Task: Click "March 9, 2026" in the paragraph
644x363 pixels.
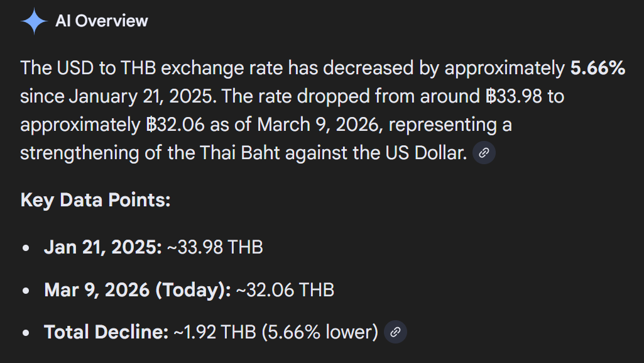Action: pyautogui.click(x=318, y=125)
